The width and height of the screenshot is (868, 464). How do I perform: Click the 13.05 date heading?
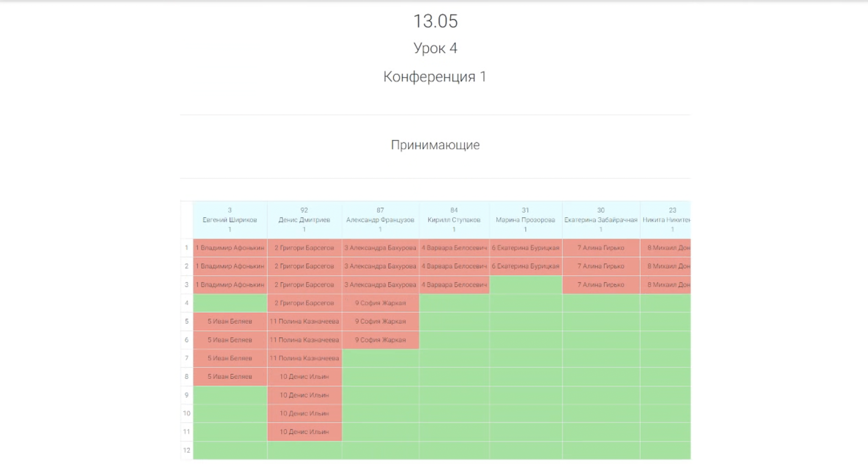tap(435, 21)
